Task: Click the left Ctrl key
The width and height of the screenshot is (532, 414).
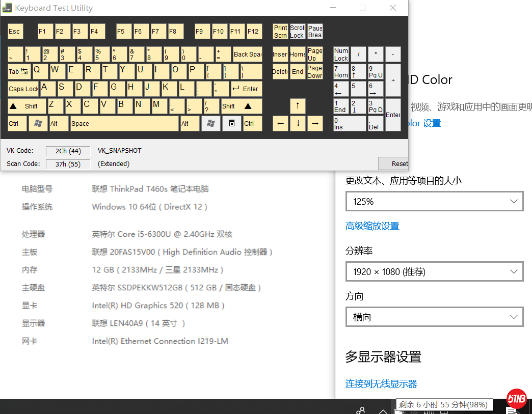Action: click(x=17, y=123)
